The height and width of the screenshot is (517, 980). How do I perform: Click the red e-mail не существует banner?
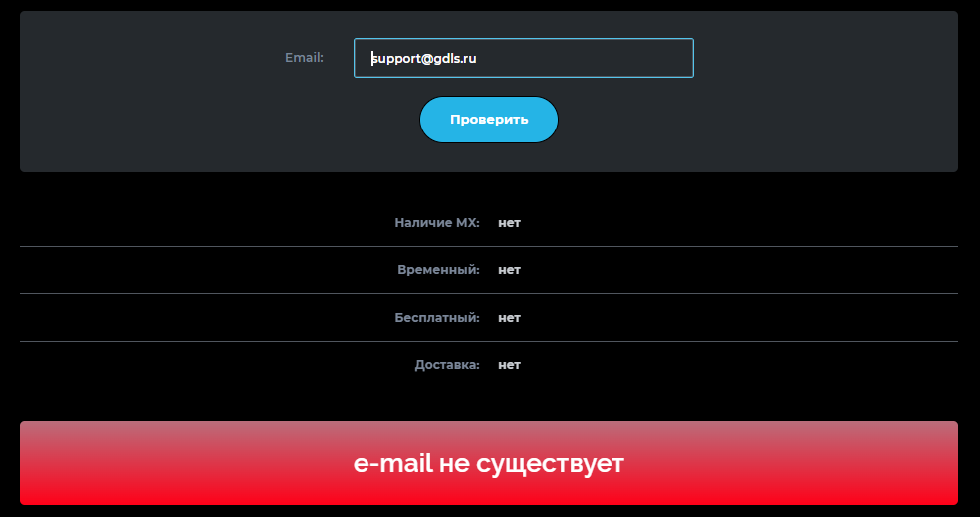pyautogui.click(x=489, y=463)
